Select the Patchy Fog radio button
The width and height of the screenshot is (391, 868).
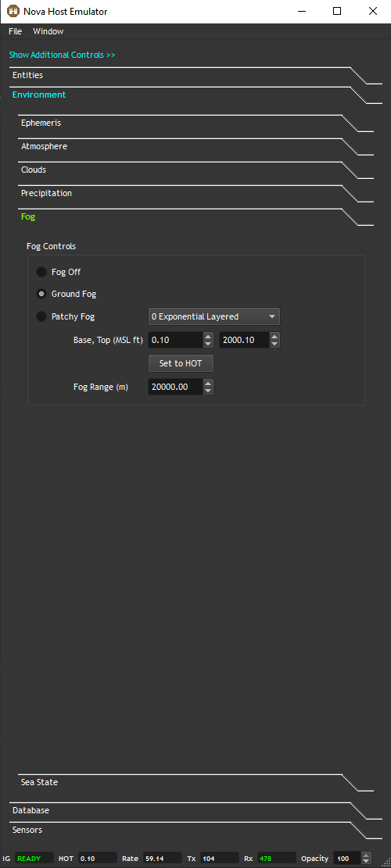[x=41, y=316]
